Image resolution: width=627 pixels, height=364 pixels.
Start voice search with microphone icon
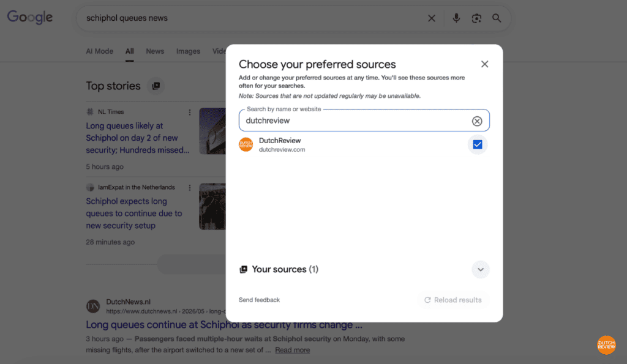point(456,18)
